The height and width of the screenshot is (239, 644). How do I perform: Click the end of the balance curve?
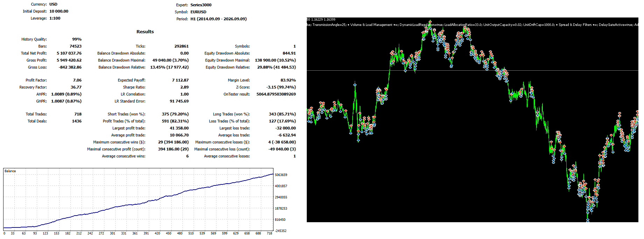click(273, 174)
